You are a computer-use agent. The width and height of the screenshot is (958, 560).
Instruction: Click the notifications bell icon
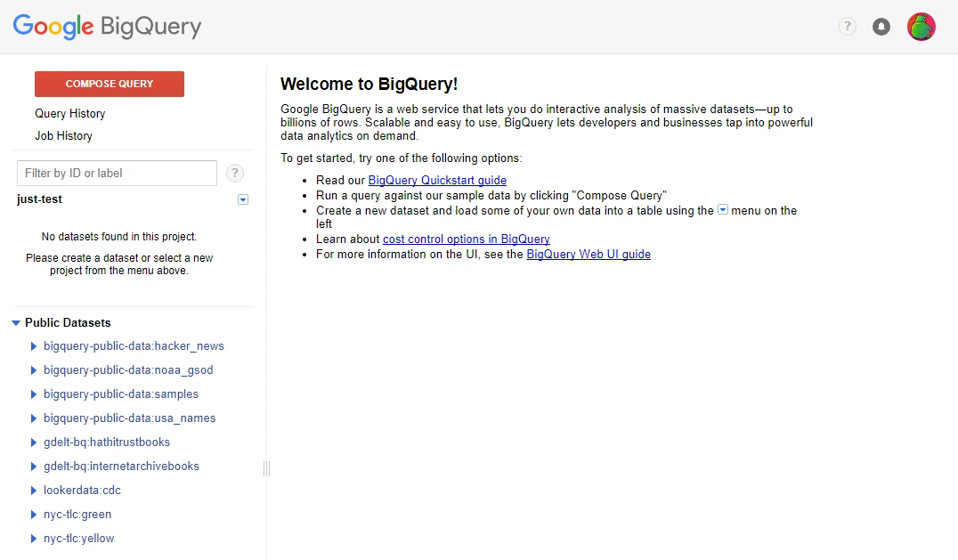[x=881, y=27]
